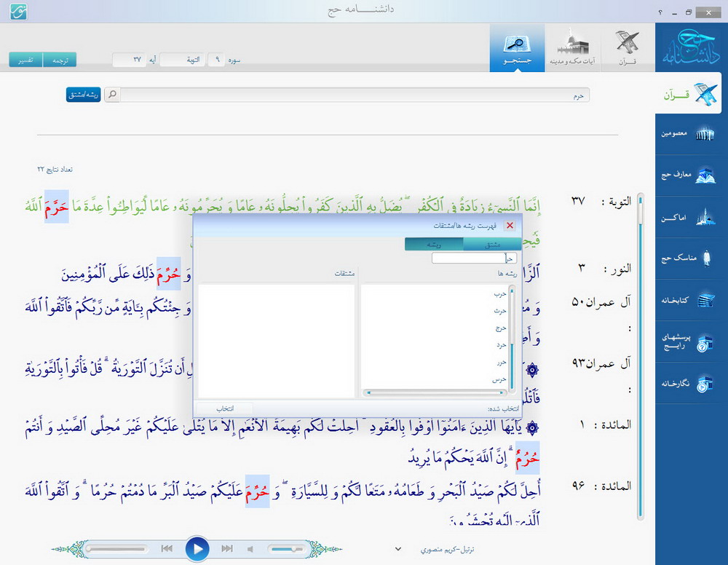The image size is (728, 565).
Task: Switch to the مشتق tab in dialog
Action: pyautogui.click(x=492, y=244)
